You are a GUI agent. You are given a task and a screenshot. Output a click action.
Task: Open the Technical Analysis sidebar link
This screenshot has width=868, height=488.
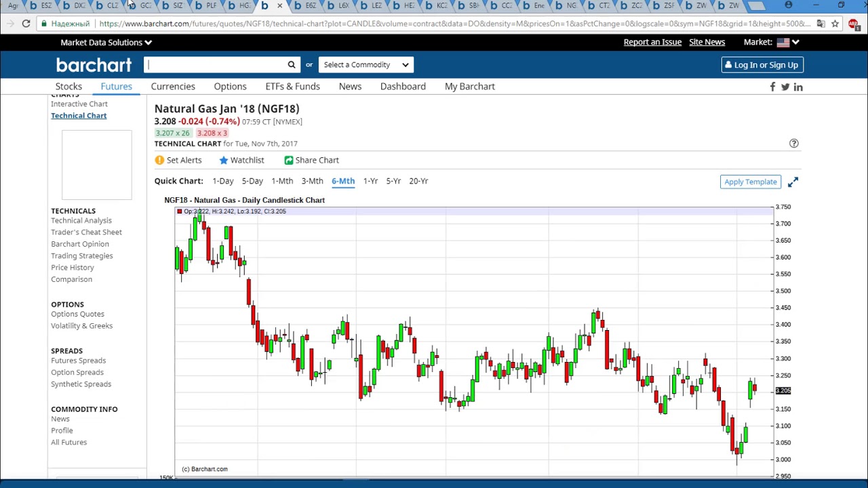pos(81,220)
